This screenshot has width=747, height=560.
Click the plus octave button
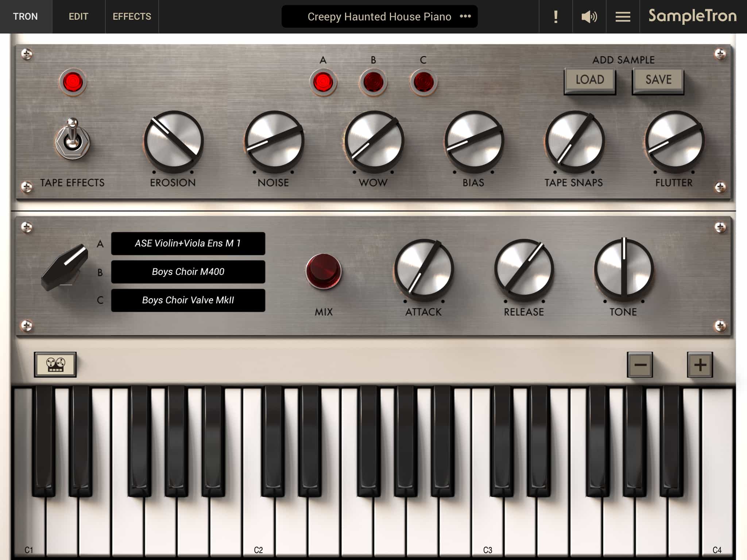click(700, 365)
